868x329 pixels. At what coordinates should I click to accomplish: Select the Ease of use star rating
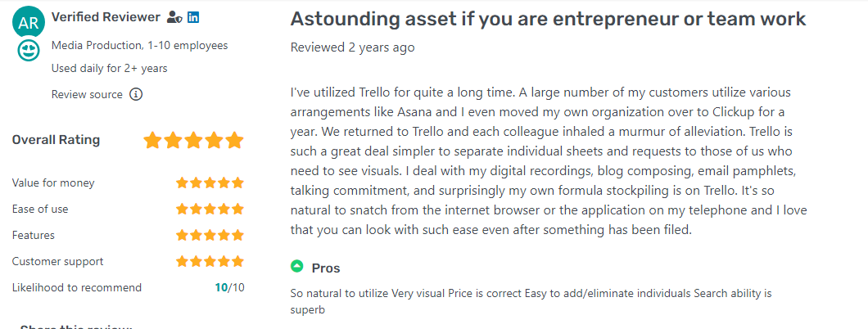point(210,209)
